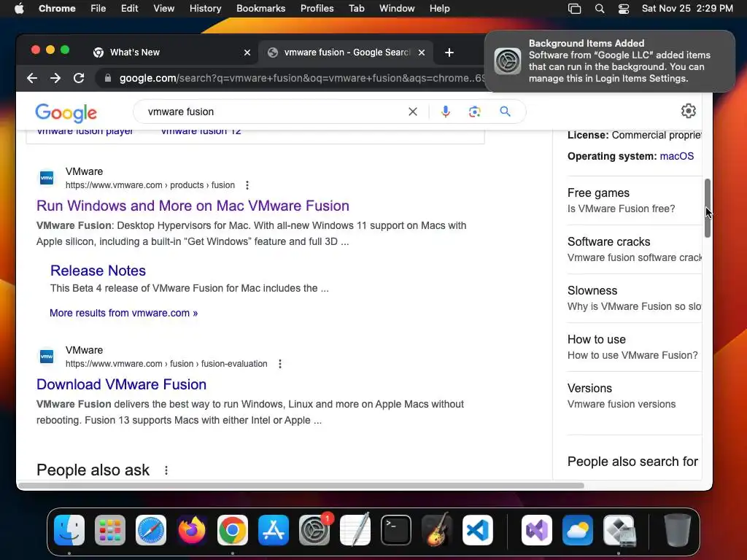This screenshot has width=747, height=560.
Task: Open Google quick settings gear
Action: (689, 111)
